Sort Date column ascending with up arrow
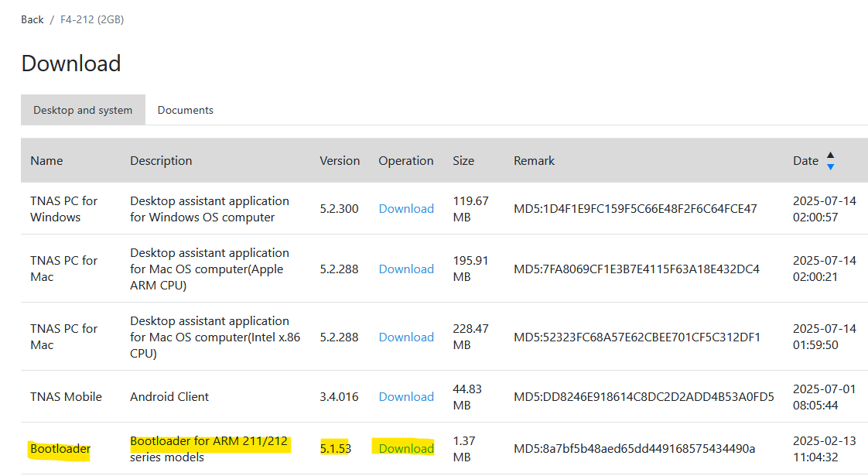868x476 pixels. pos(830,155)
